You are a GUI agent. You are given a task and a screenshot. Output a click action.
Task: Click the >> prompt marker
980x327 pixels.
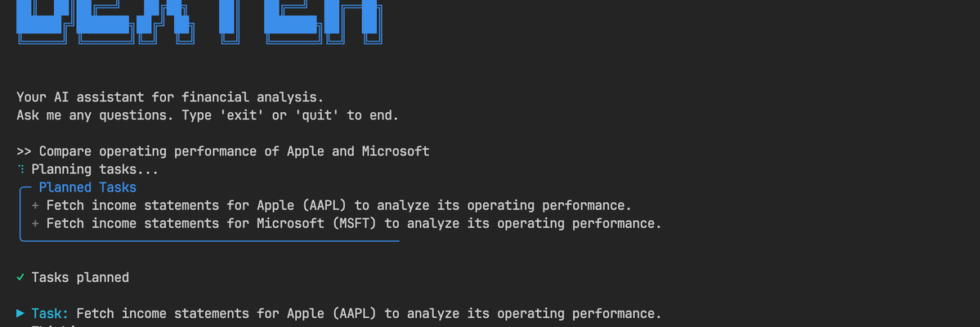coord(25,151)
